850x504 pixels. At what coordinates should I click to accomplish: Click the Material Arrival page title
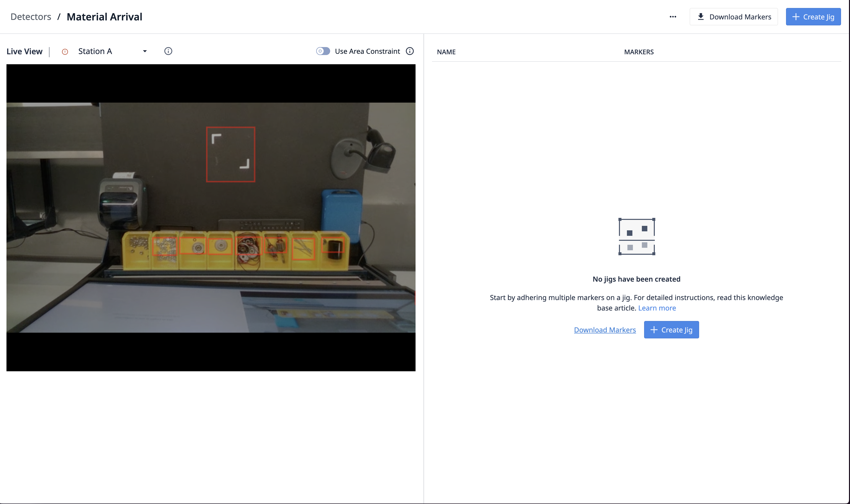click(x=105, y=17)
